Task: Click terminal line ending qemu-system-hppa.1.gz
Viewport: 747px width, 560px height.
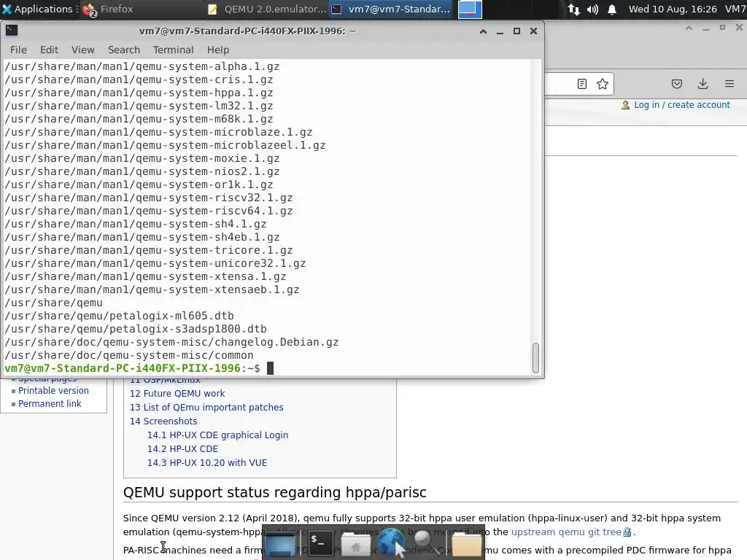Action: click(139, 93)
